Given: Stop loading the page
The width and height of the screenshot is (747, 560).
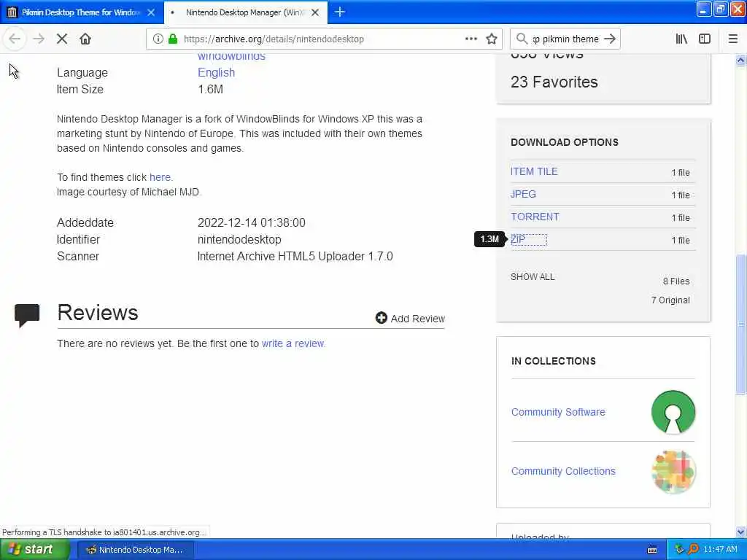Looking at the screenshot, I should point(62,39).
